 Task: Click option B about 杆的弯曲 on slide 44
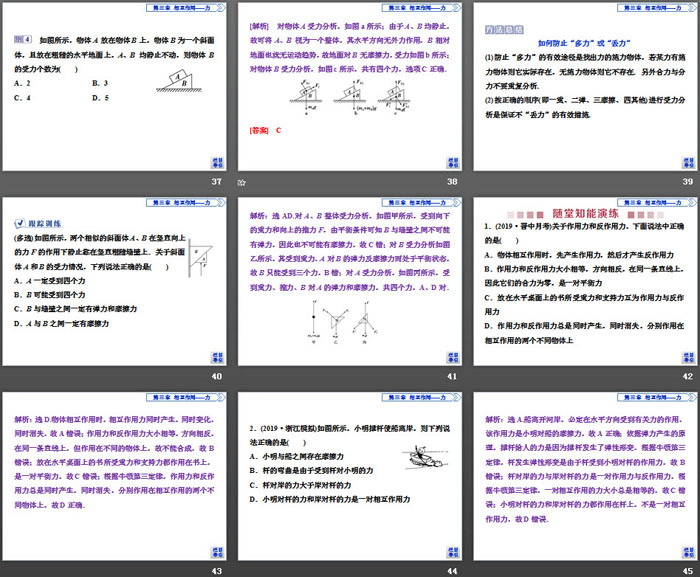[312, 471]
